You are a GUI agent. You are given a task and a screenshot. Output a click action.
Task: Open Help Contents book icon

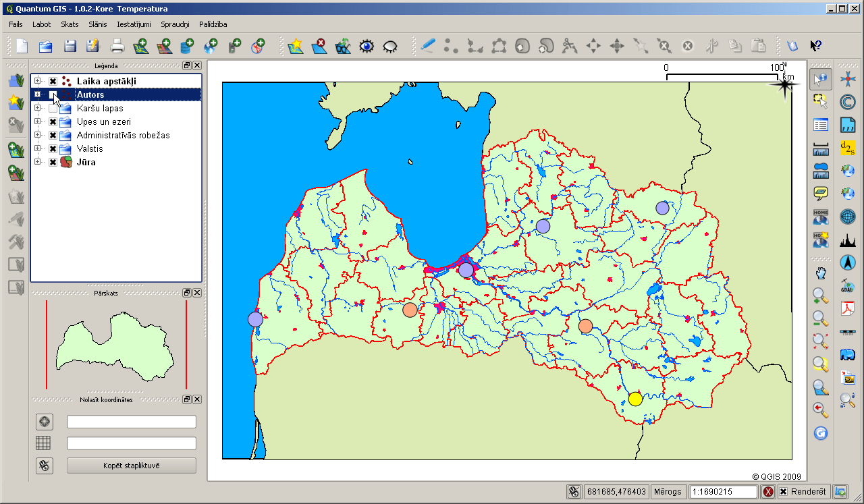pyautogui.click(x=792, y=46)
